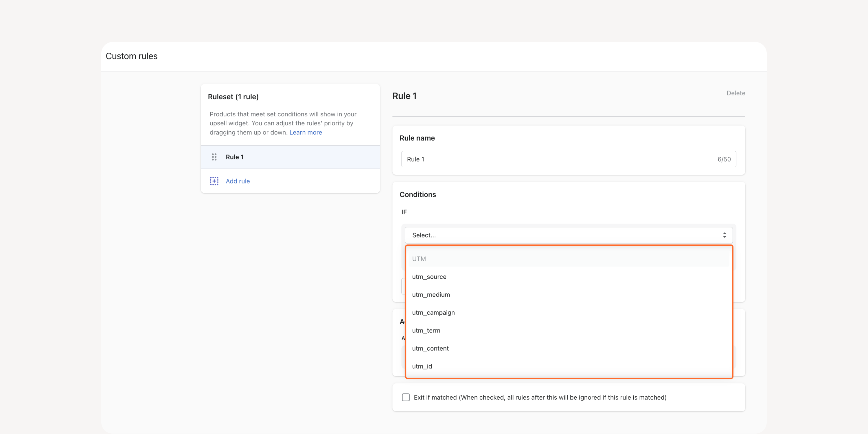
Task: Delete Rule 1 using the Delete link
Action: (735, 93)
